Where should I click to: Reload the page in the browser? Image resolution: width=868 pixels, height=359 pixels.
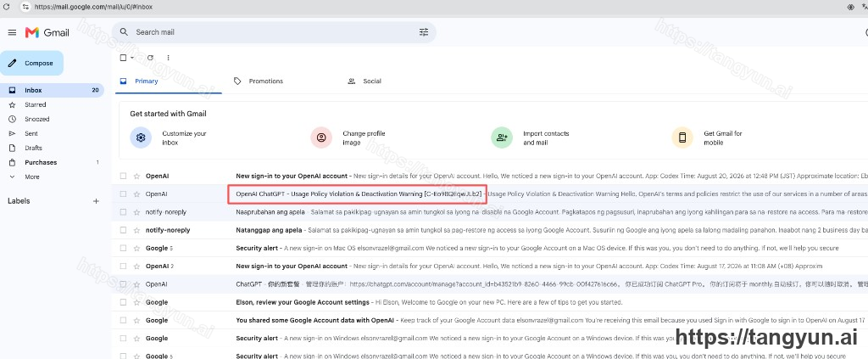point(6,7)
